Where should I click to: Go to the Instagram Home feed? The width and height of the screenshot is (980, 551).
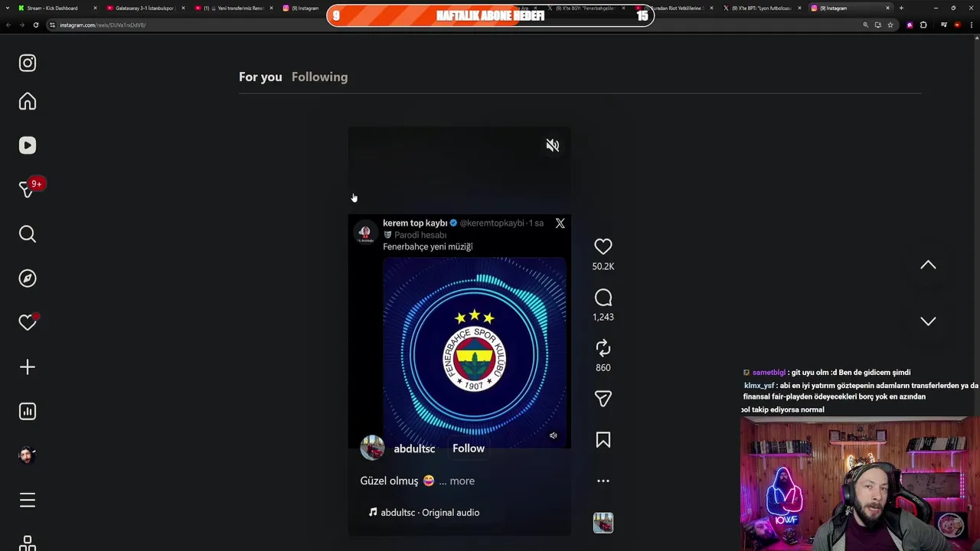click(x=28, y=102)
